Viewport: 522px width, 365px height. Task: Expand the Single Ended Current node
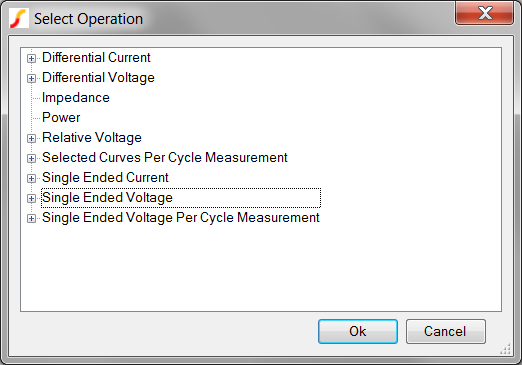point(31,179)
